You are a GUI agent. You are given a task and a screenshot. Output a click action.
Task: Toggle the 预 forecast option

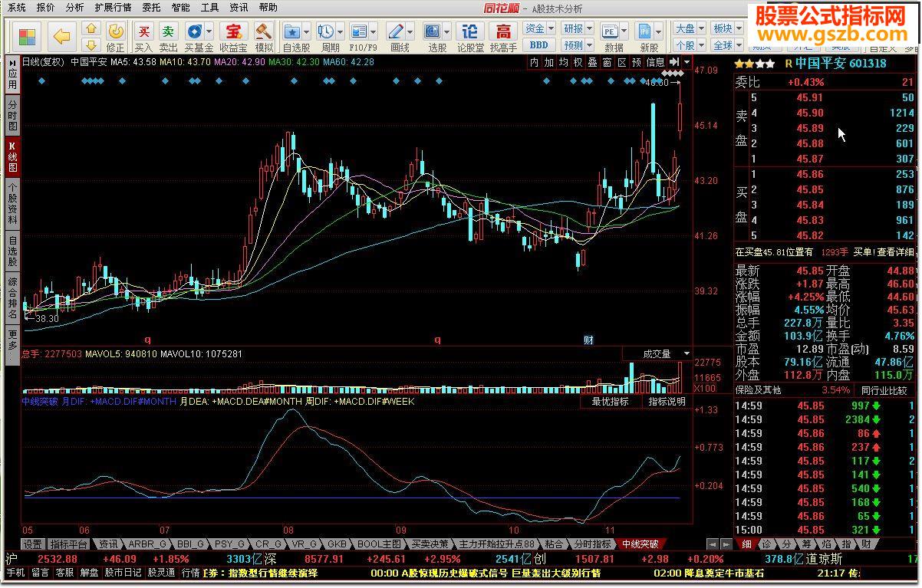pos(637,62)
